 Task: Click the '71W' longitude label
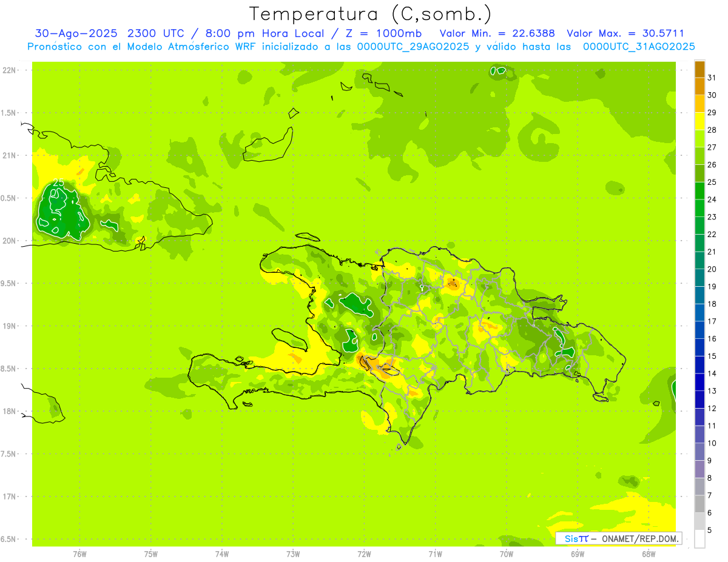(435, 554)
